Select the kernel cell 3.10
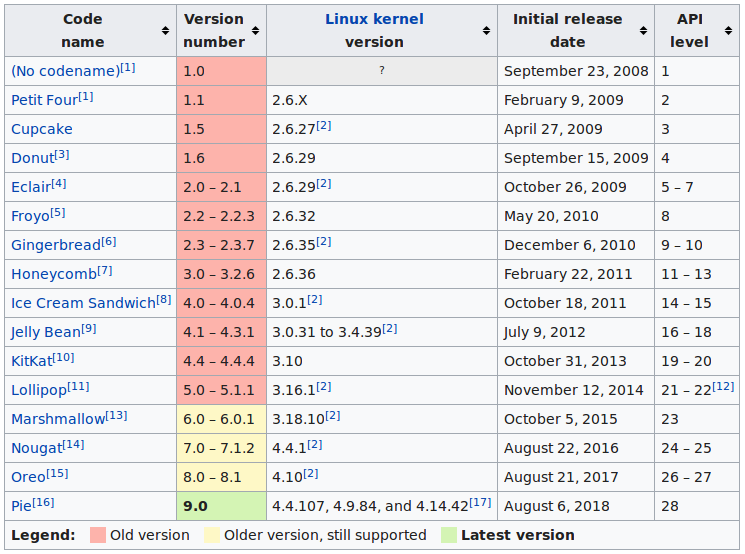This screenshot has width=745, height=554. [382, 361]
